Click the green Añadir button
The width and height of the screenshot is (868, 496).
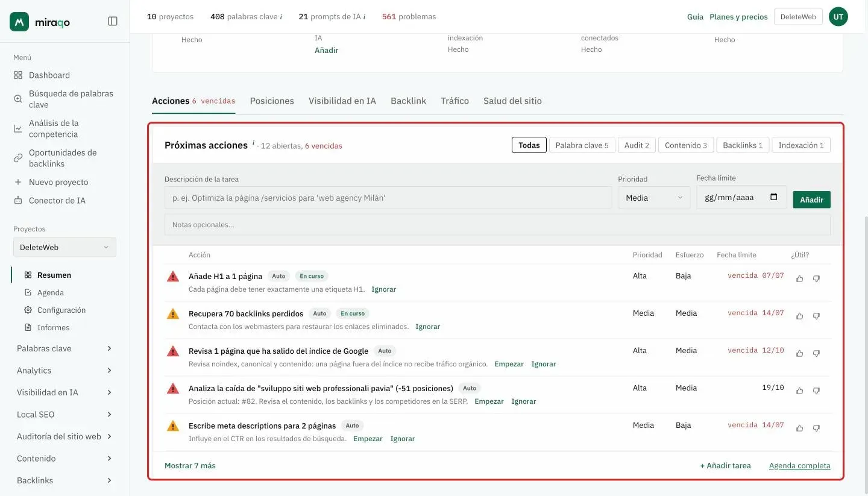click(x=811, y=199)
